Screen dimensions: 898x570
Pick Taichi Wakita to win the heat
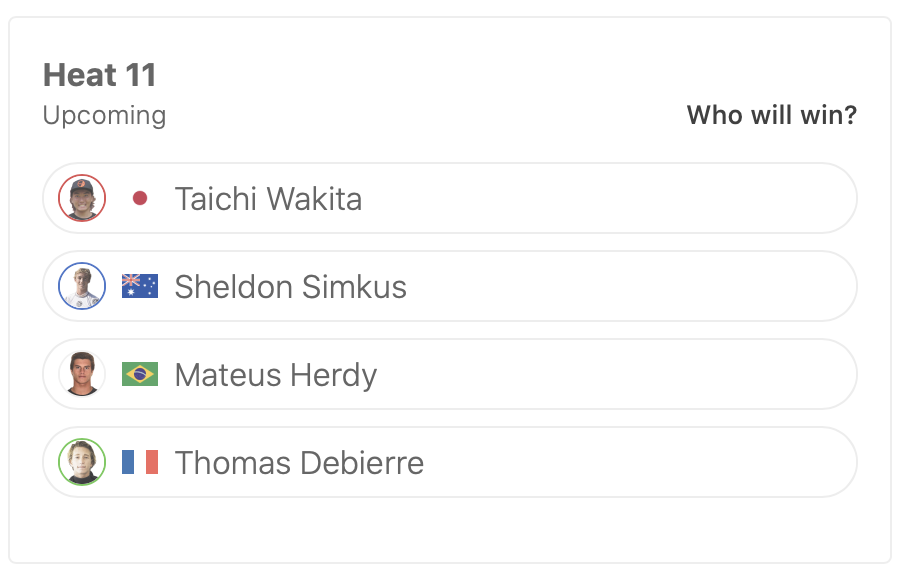click(600, 198)
